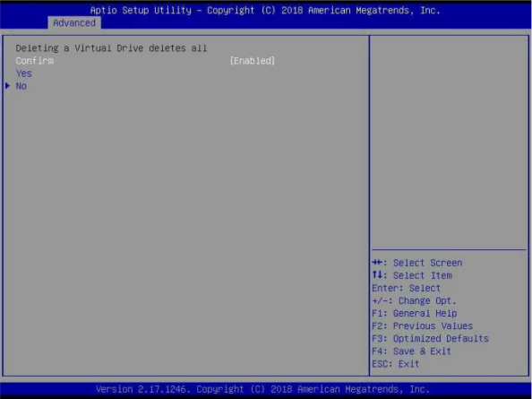The width and height of the screenshot is (532, 399).
Task: Choose Yes to delete the virtual drive
Action: point(24,74)
